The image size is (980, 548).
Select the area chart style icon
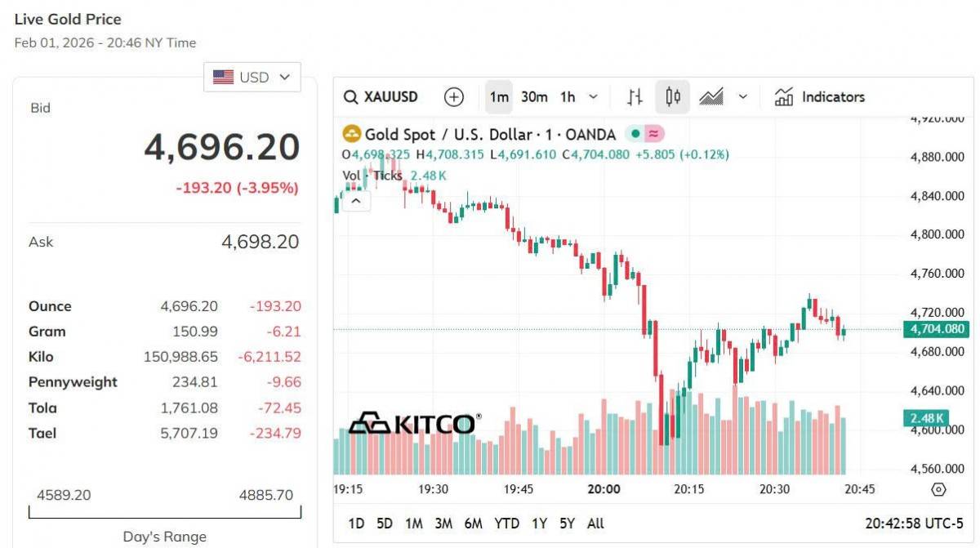(x=711, y=97)
